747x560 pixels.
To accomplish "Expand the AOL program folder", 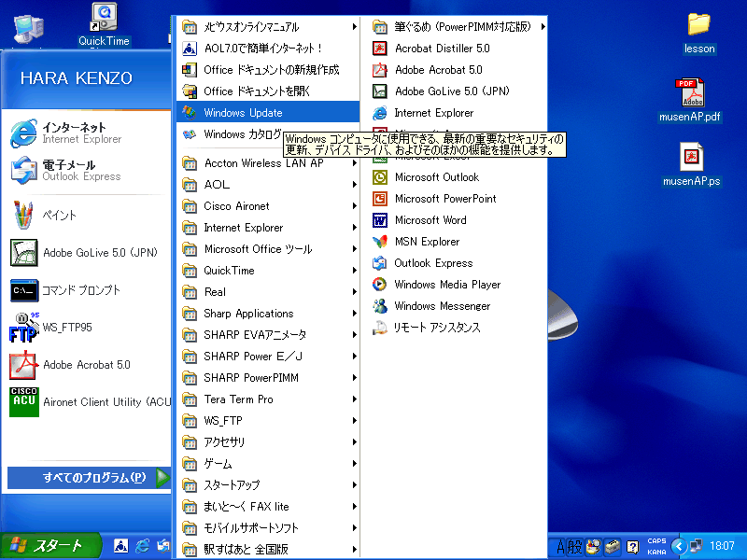I will pos(268,184).
